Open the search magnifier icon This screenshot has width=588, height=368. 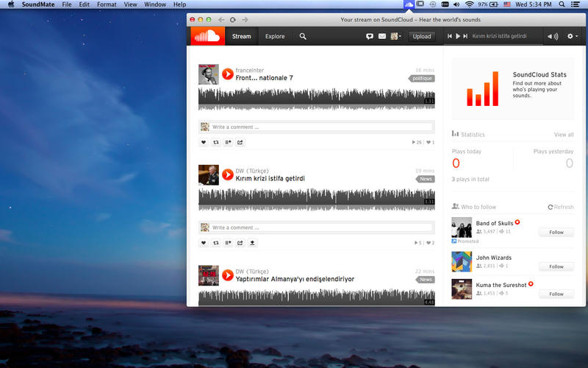pos(303,36)
